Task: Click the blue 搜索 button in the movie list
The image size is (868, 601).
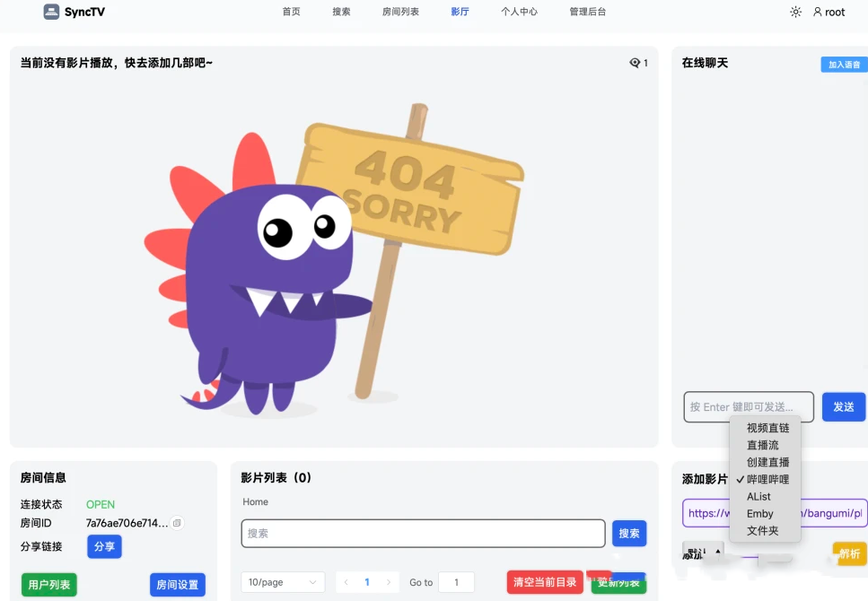Action: 629,533
